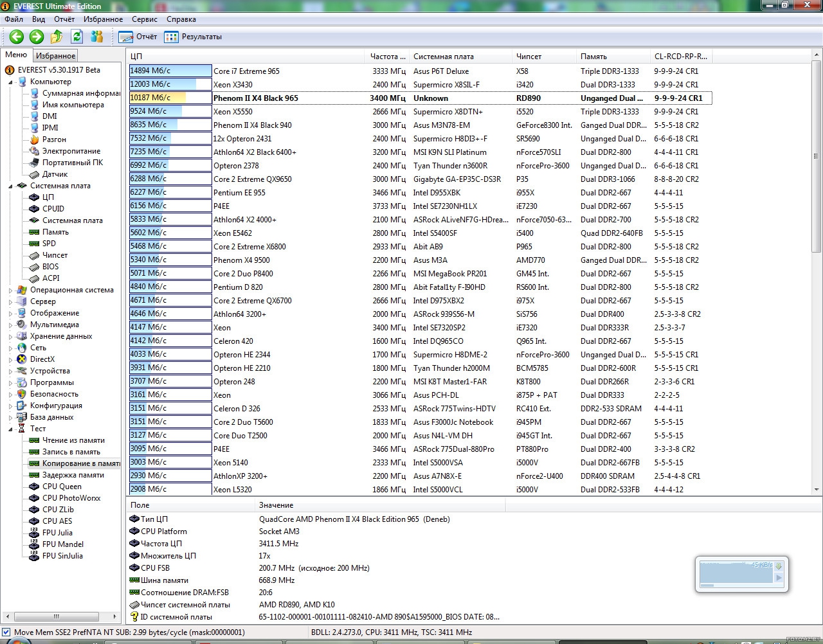
Task: Sort by the Чипсет column header
Action: click(544, 57)
